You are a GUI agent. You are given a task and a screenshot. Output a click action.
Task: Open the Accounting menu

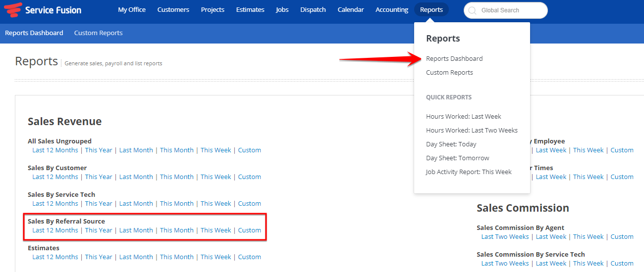coord(392,10)
